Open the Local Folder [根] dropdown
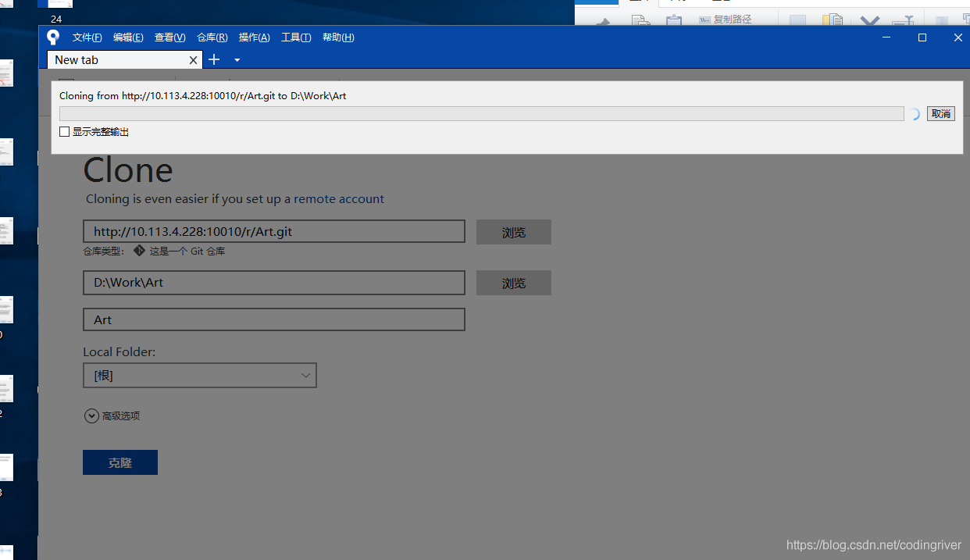The height and width of the screenshot is (560, 970). [x=200, y=376]
